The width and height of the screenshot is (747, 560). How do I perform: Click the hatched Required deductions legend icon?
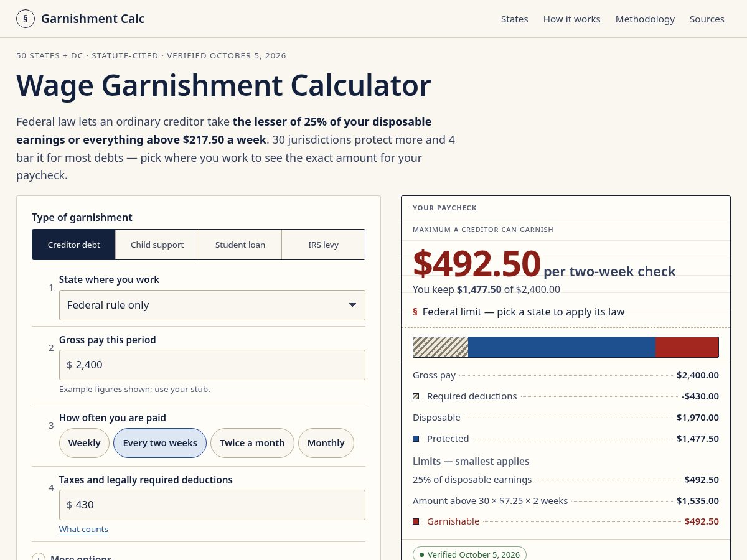pos(416,396)
